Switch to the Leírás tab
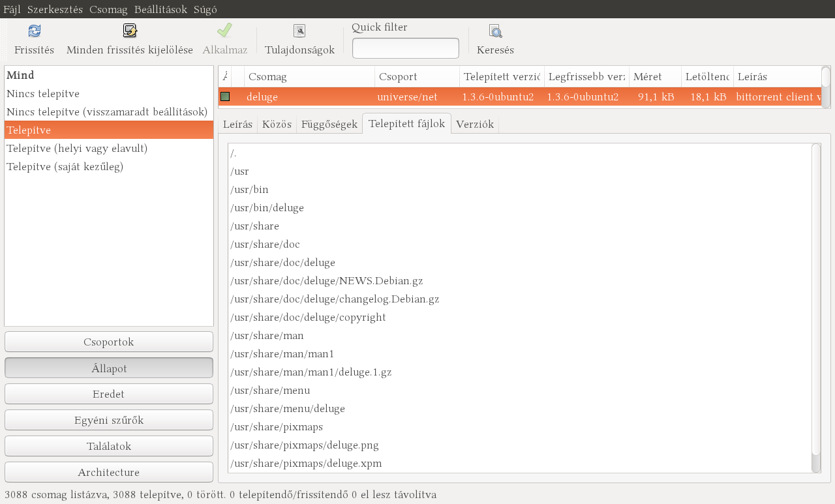The width and height of the screenshot is (835, 504). tap(237, 124)
